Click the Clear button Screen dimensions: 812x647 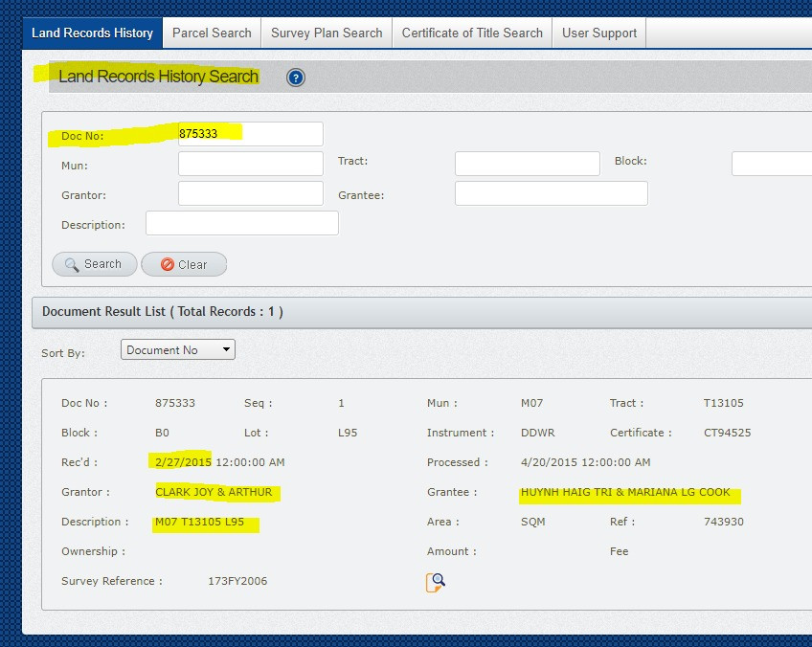pyautogui.click(x=184, y=264)
